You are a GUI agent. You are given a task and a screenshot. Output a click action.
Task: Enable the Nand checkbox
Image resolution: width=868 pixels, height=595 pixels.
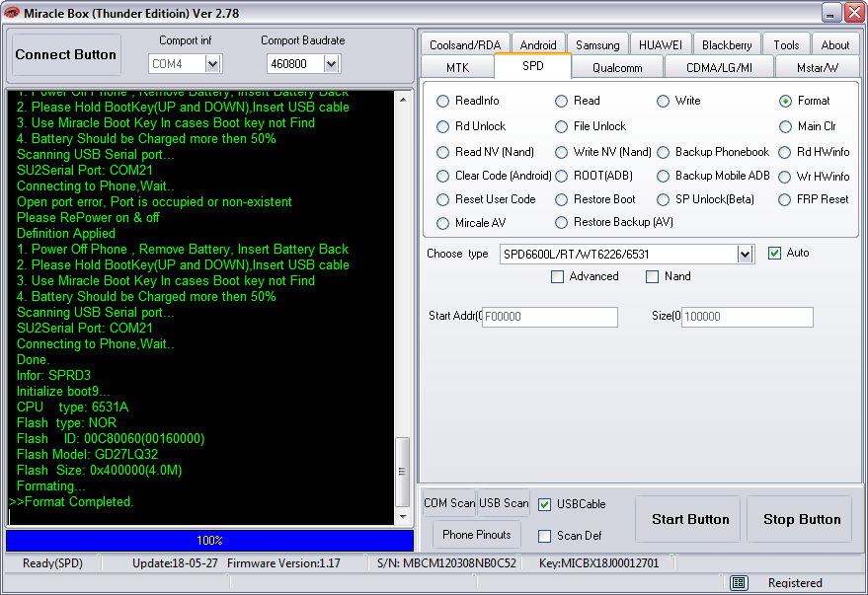652,276
